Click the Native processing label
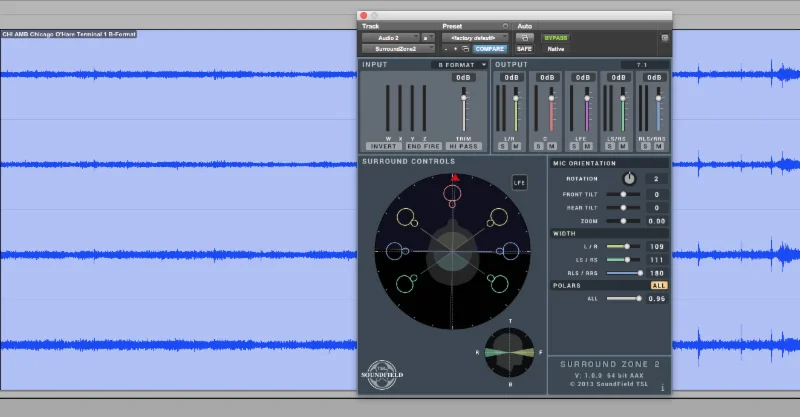The image size is (800, 417). coord(556,49)
